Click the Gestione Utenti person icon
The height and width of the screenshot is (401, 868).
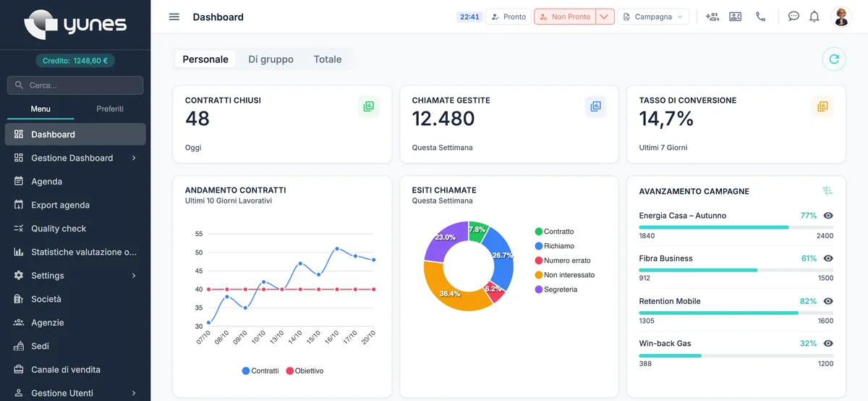coord(19,393)
